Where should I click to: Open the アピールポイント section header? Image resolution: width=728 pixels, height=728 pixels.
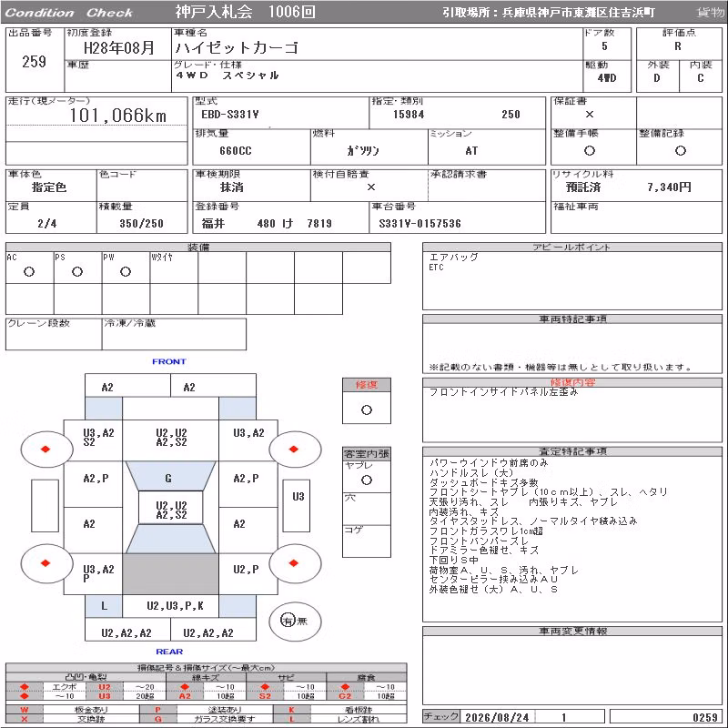tap(572, 247)
